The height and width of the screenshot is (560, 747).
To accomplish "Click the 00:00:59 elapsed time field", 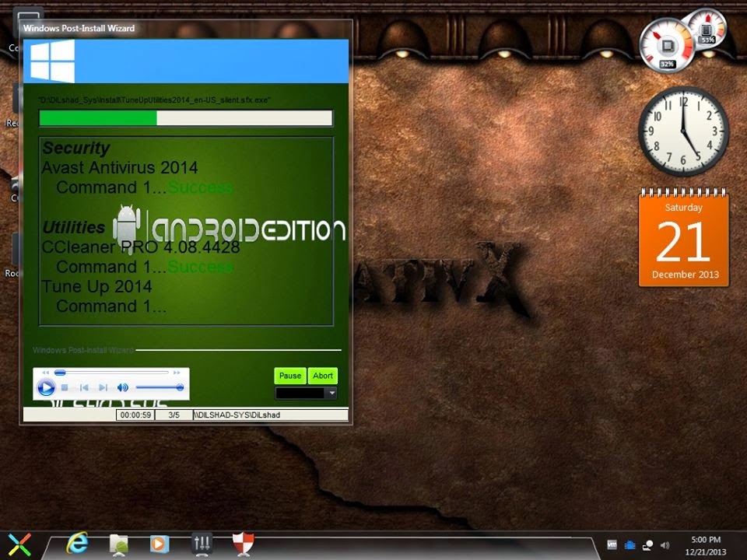I will [135, 414].
